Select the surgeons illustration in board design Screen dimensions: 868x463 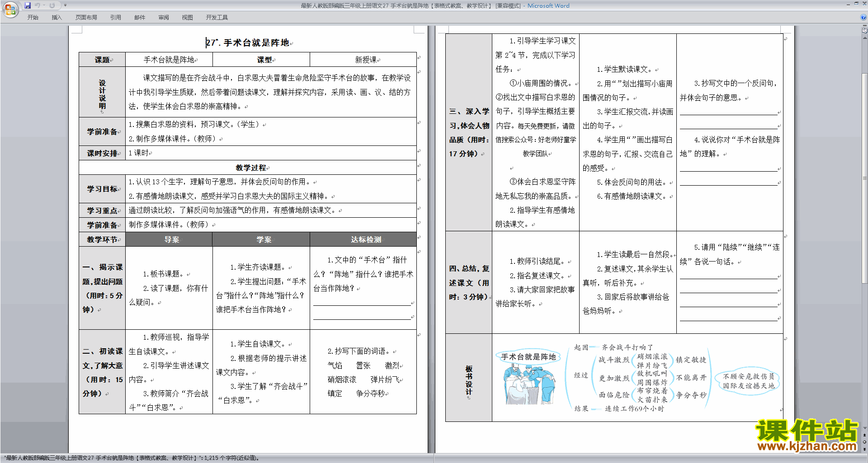click(x=529, y=383)
